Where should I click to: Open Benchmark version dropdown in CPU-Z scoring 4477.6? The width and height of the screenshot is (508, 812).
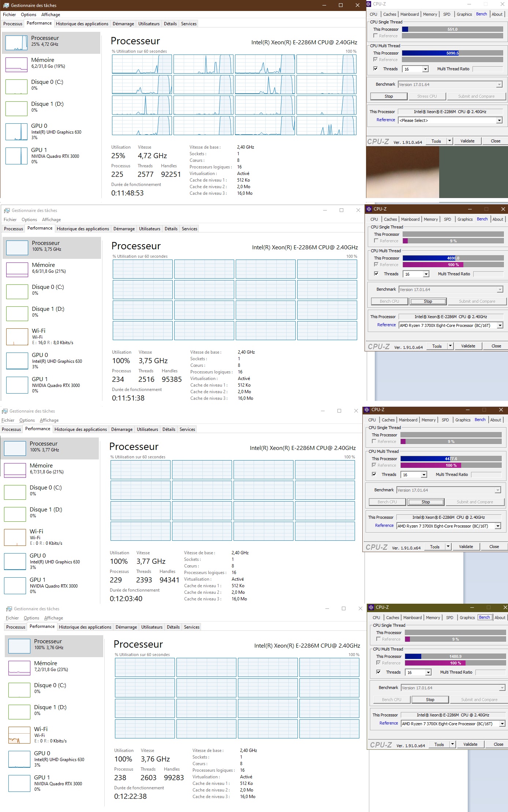[x=498, y=490]
